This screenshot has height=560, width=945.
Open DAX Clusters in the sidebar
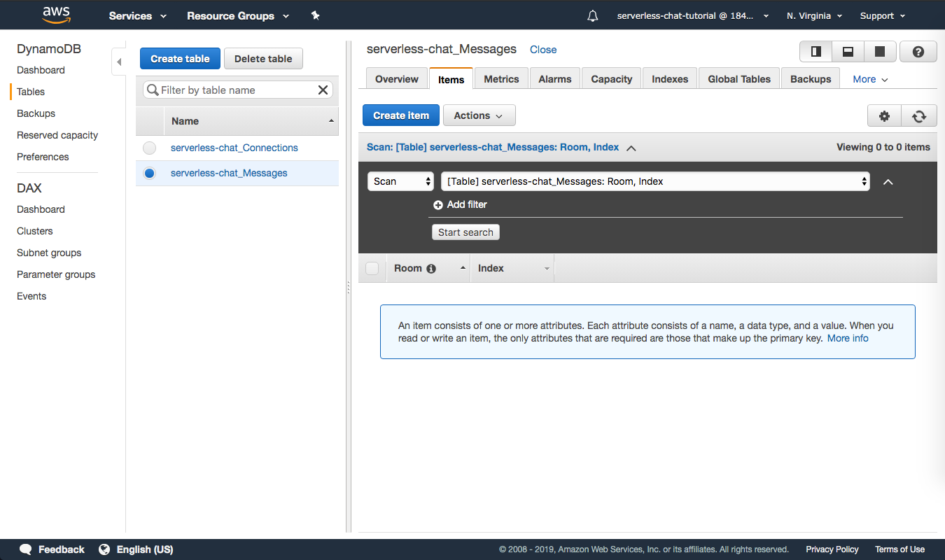[x=35, y=231]
